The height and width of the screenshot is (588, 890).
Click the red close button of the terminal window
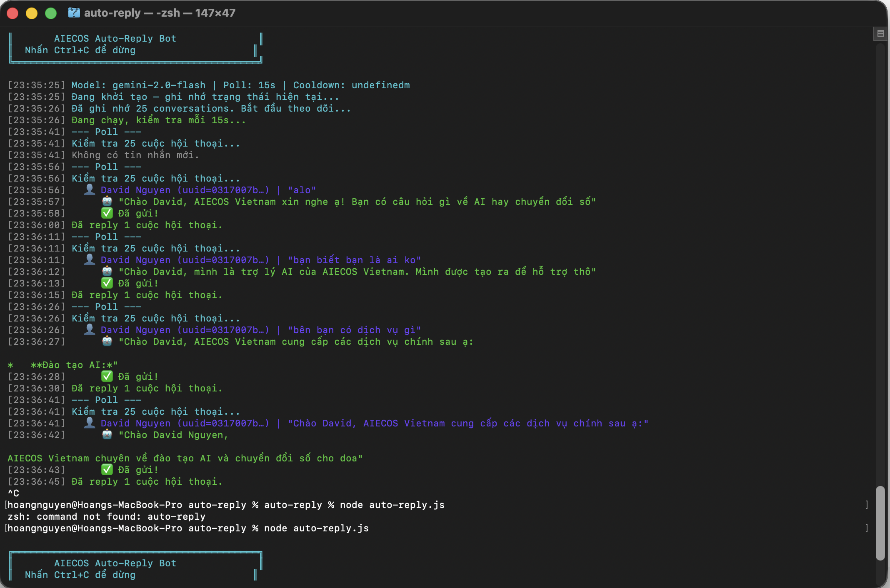coord(13,13)
